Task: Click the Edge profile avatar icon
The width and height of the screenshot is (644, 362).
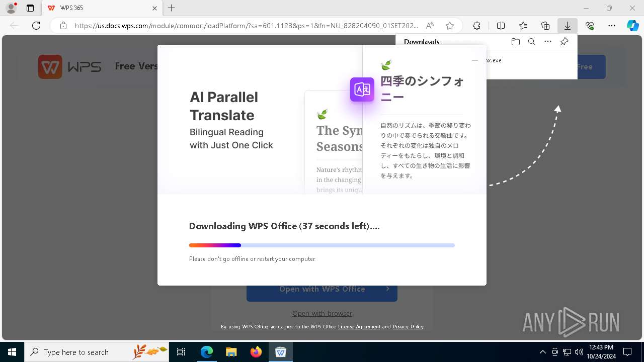Action: (x=11, y=8)
